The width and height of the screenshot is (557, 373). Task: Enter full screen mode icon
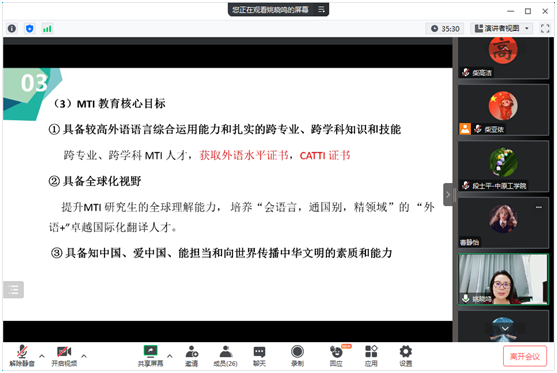tap(545, 28)
